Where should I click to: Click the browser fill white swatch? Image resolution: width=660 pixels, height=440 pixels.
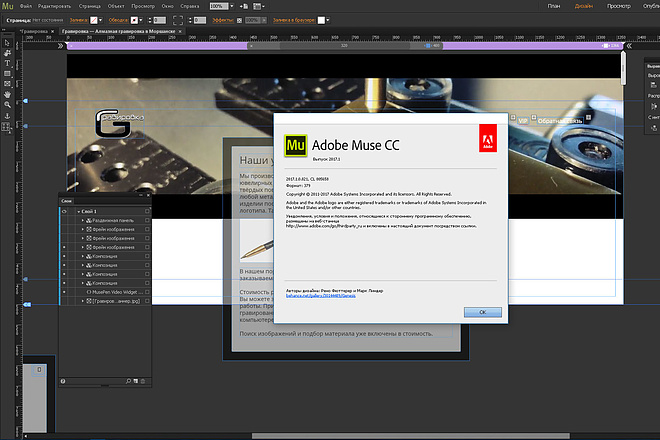tap(321, 20)
